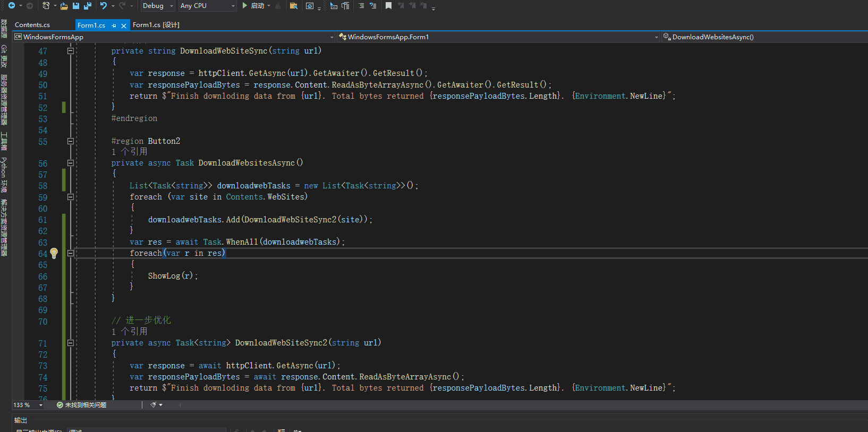Click the Save All icon
The width and height of the screenshot is (868, 432).
(x=88, y=6)
